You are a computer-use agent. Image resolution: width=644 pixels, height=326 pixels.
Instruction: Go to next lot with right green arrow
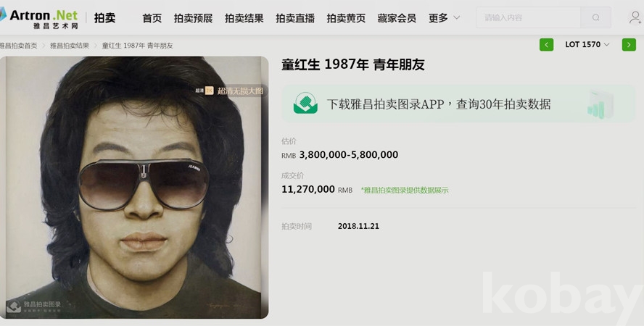coord(629,45)
